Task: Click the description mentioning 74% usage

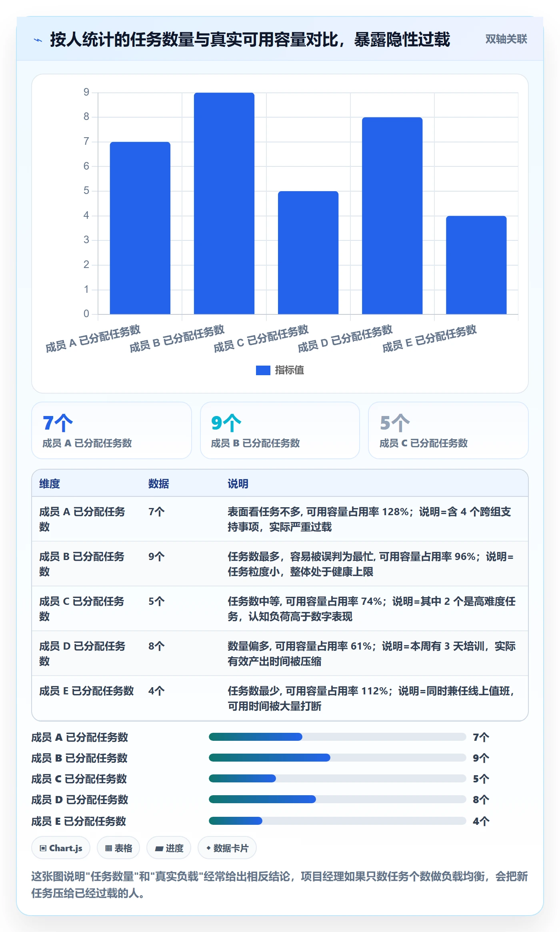Action: coord(372,609)
